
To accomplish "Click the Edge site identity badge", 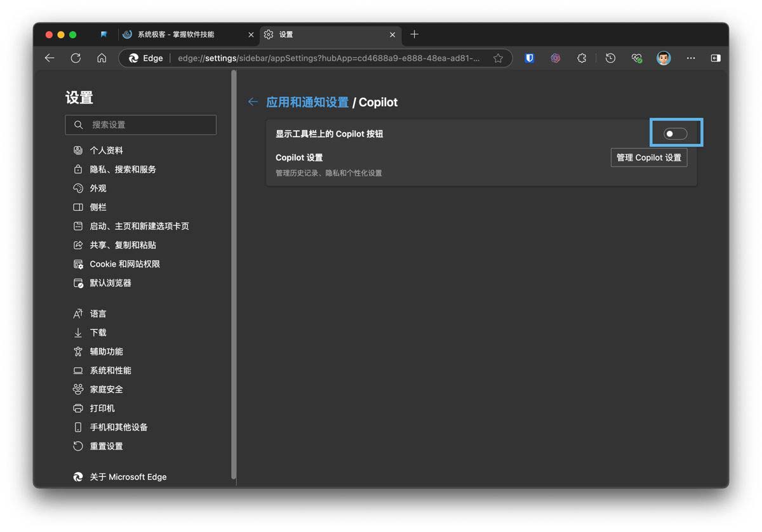I will (146, 58).
